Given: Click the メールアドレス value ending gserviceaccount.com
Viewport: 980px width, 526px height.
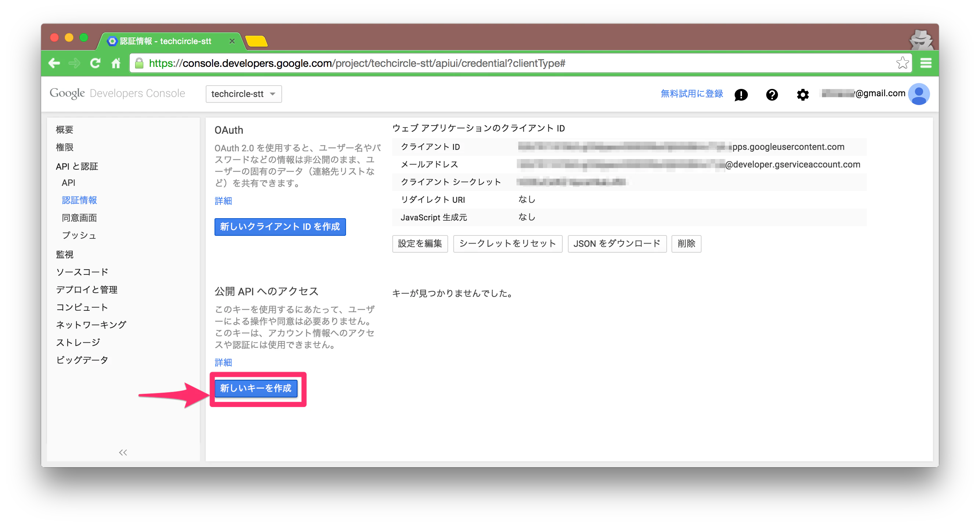Looking at the screenshot, I should pos(689,164).
